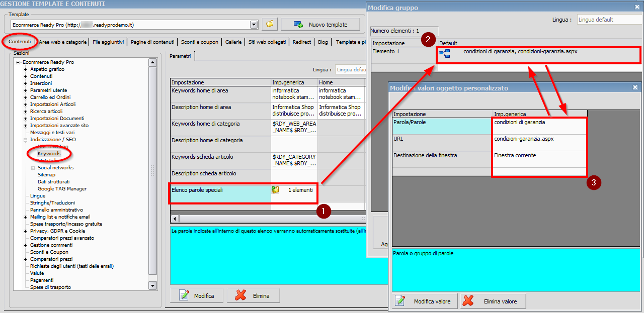Switch to the Contenuti tab

pos(20,42)
